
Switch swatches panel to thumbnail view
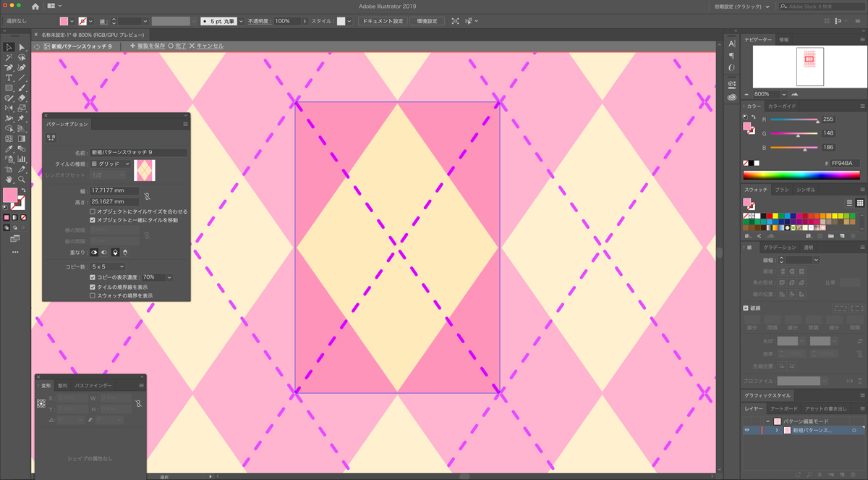860,203
